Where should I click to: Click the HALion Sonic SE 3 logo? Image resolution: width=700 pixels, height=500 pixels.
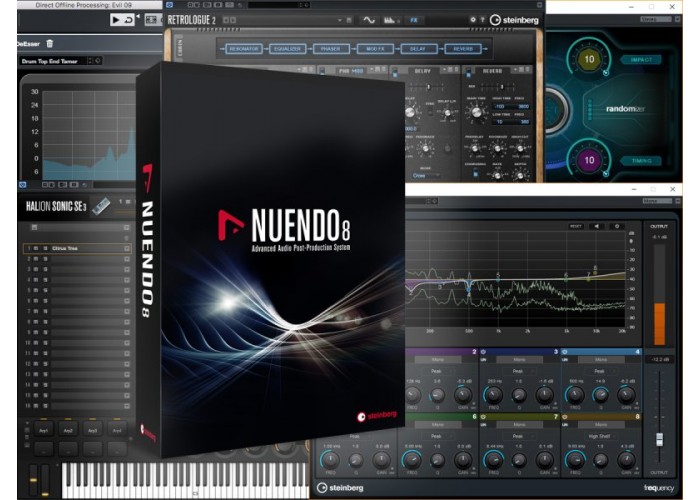(56, 206)
